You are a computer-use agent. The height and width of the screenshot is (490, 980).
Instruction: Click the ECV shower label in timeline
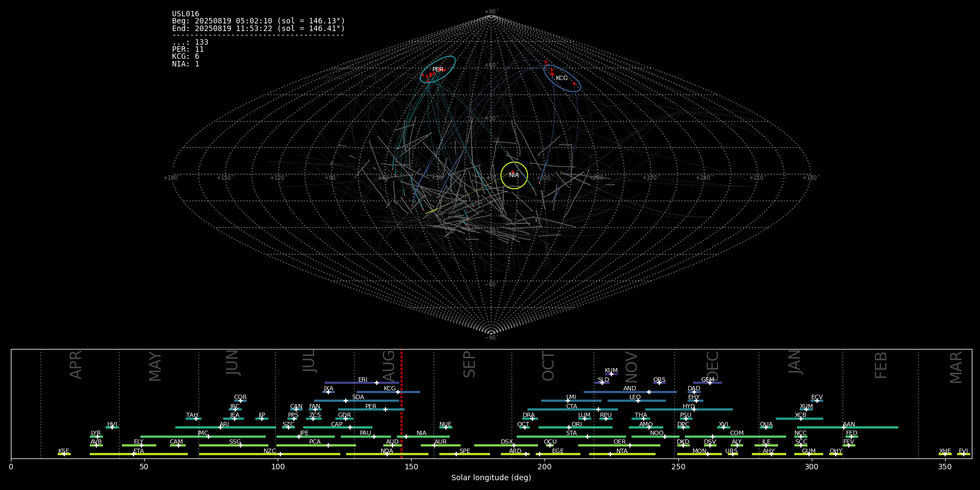tap(817, 397)
